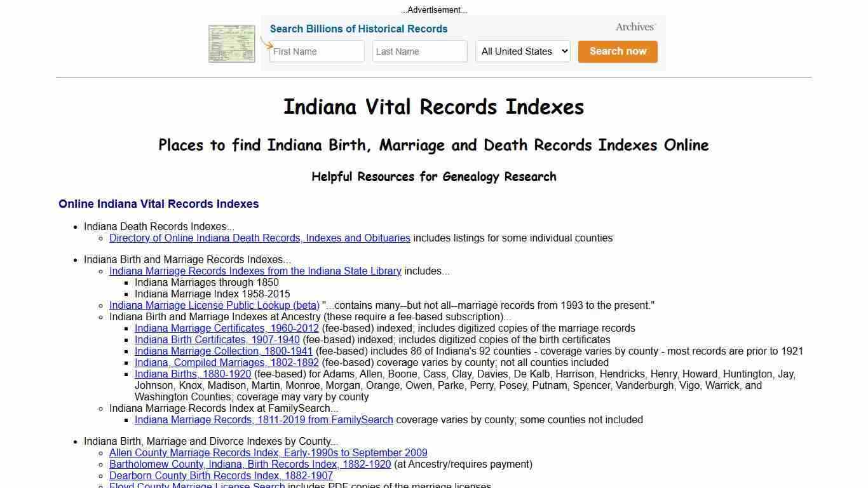
Task: Click Indiana, Compiled Marriages, 1802-1892
Action: pyautogui.click(x=227, y=362)
